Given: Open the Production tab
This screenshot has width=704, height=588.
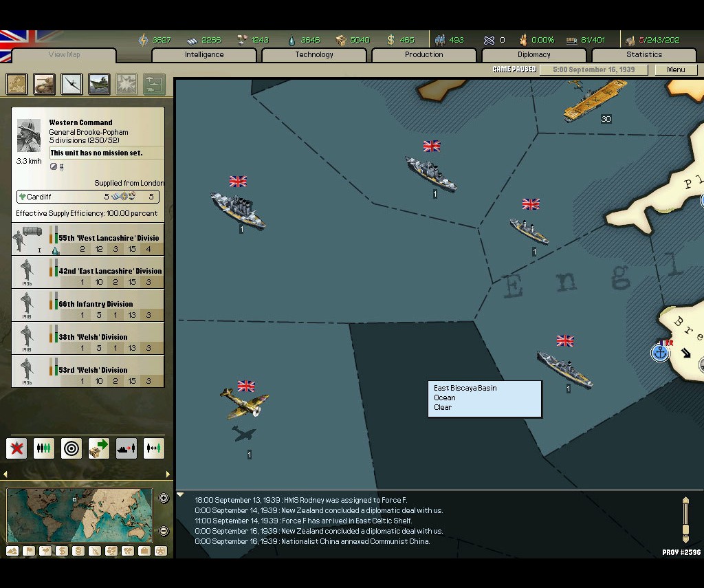Looking at the screenshot, I should point(423,55).
